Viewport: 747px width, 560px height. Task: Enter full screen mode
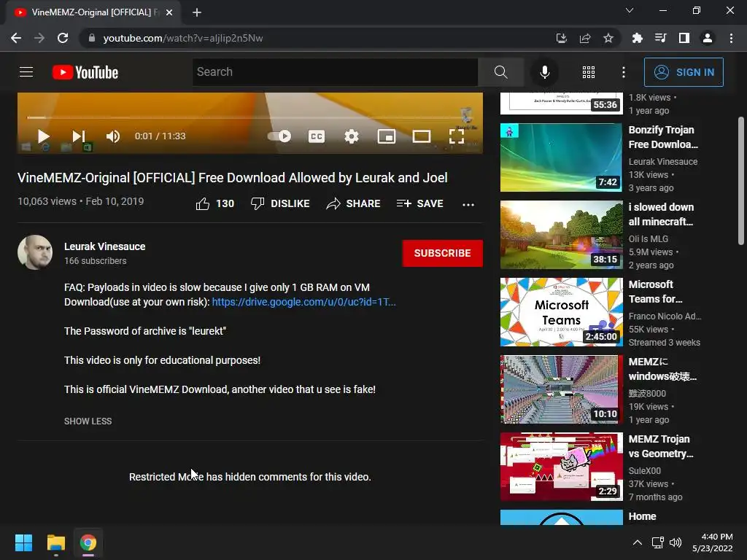click(457, 136)
